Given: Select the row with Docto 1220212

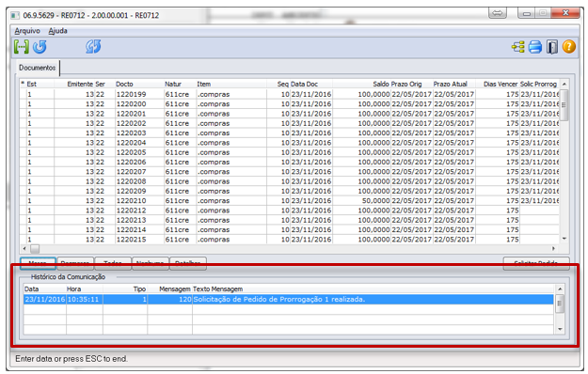Looking at the screenshot, I should (289, 210).
